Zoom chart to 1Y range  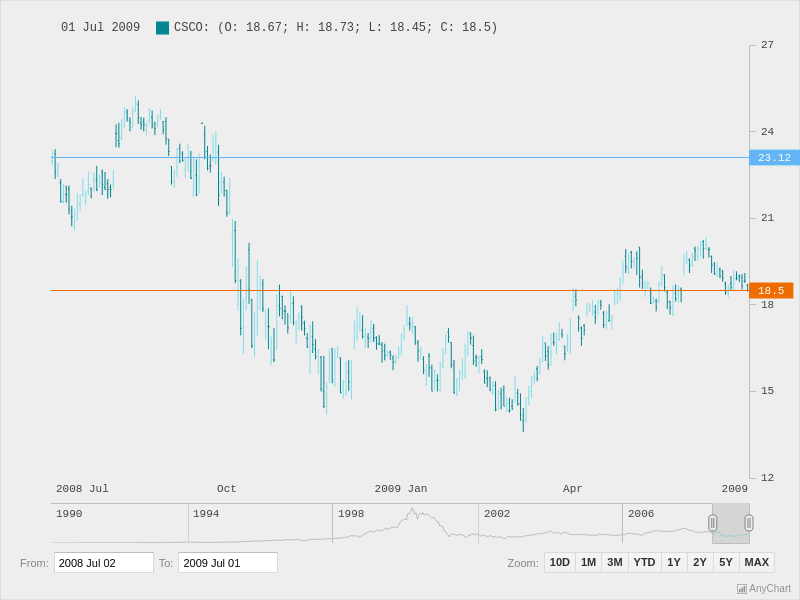(674, 562)
